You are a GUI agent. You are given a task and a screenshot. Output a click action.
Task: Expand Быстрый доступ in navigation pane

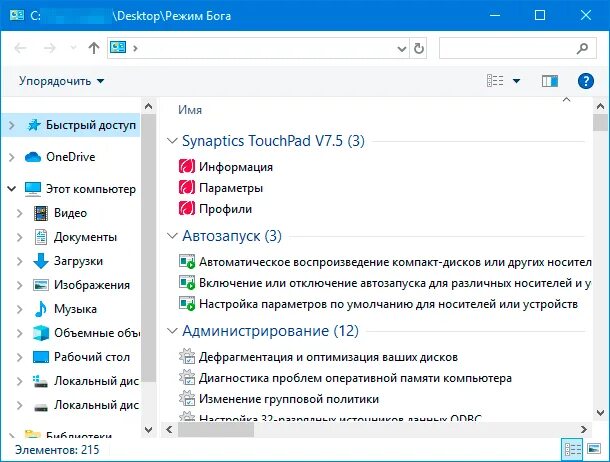coord(12,125)
